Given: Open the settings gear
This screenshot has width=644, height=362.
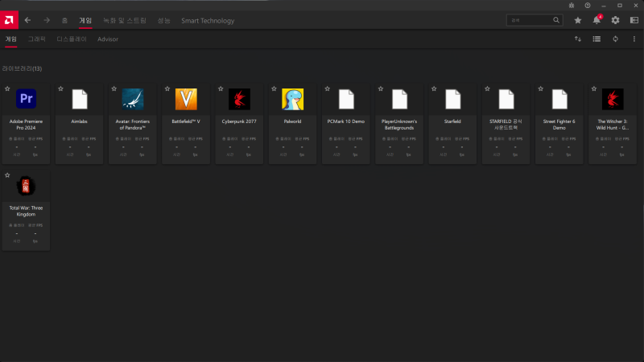Looking at the screenshot, I should pos(615,20).
